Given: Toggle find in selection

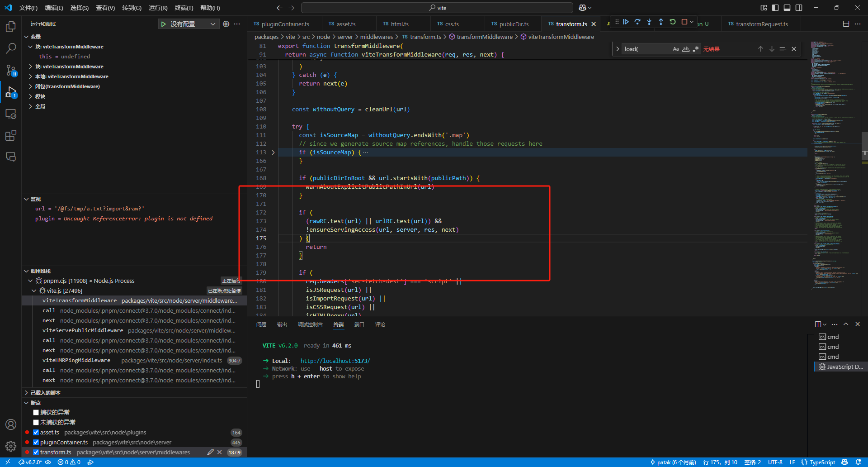Looking at the screenshot, I should click(783, 49).
